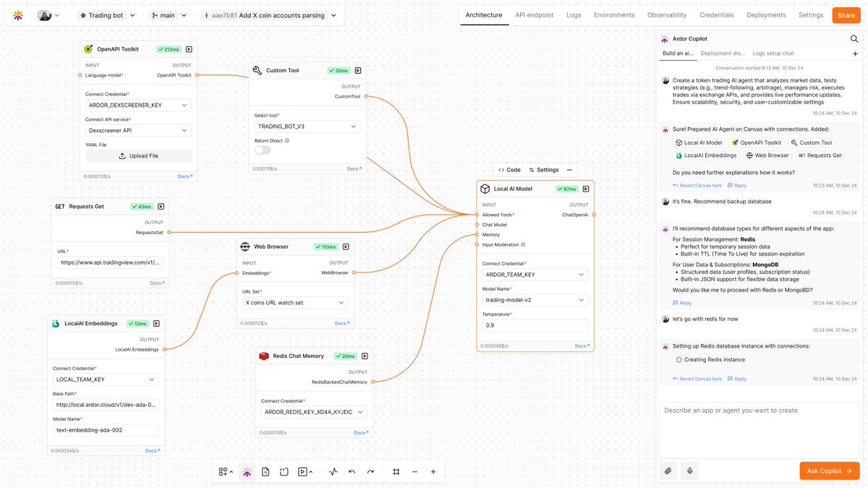Toggle the Return Direct switch
868x488 pixels.
pos(263,150)
